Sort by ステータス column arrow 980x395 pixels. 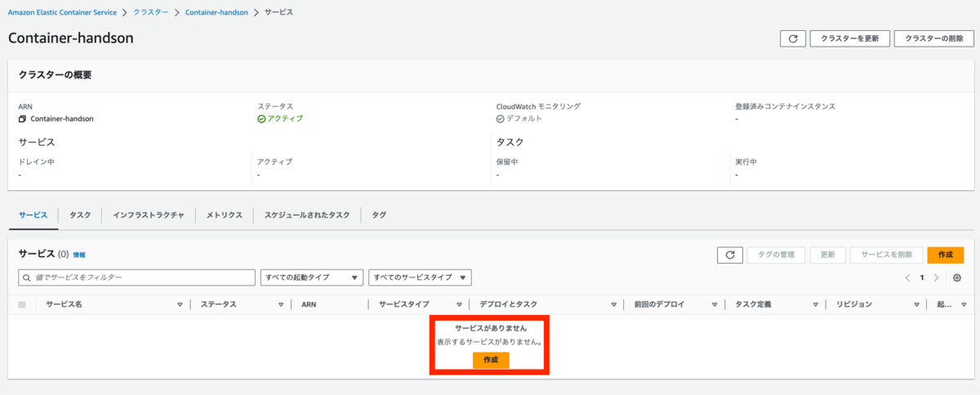(280, 304)
